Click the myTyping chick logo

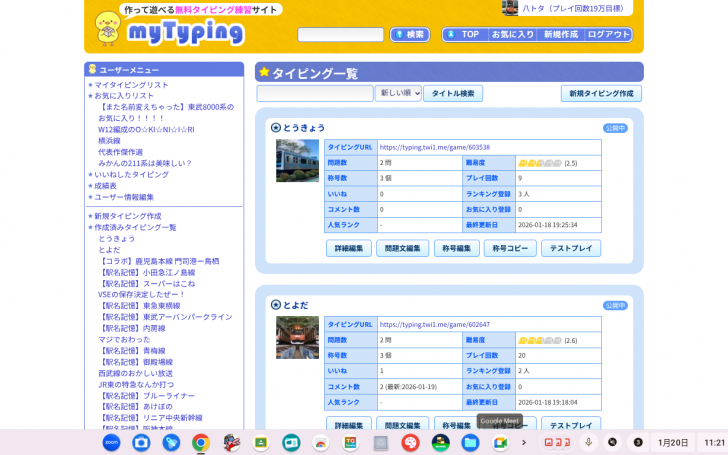(108, 27)
